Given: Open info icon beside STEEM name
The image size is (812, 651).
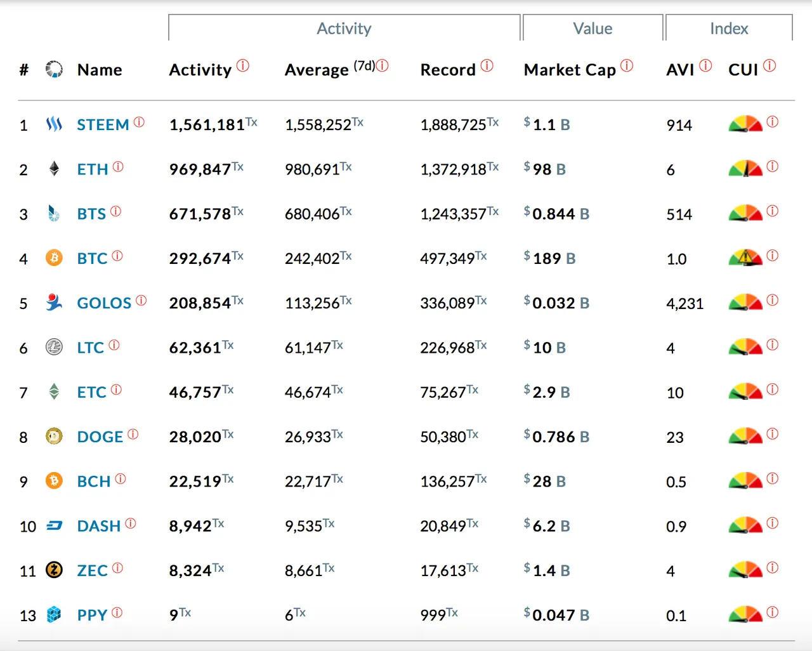Looking at the screenshot, I should [x=139, y=122].
